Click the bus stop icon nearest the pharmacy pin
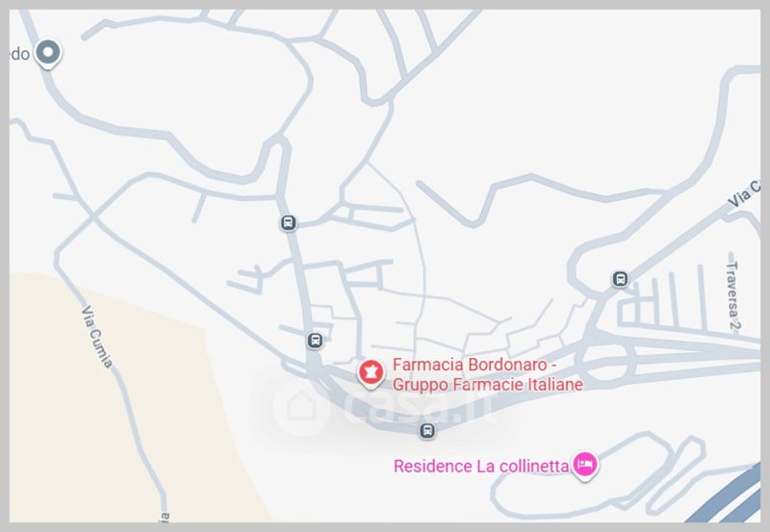The height and width of the screenshot is (532, 770). [315, 341]
